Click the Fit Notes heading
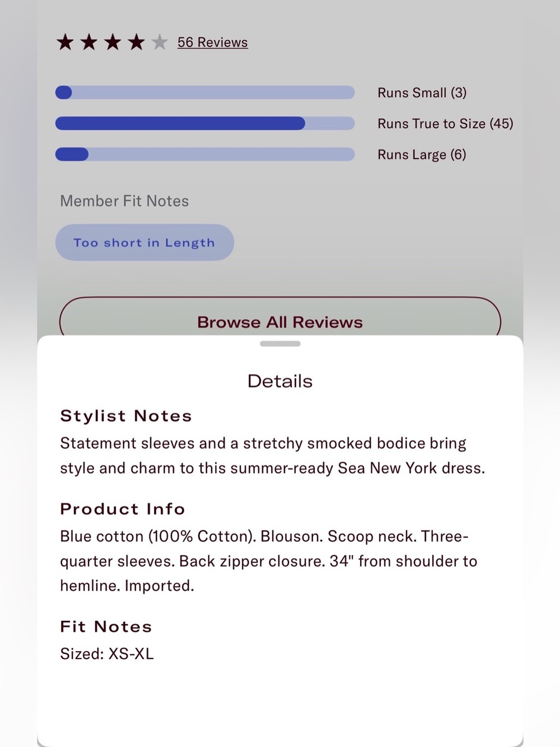 coord(106,627)
